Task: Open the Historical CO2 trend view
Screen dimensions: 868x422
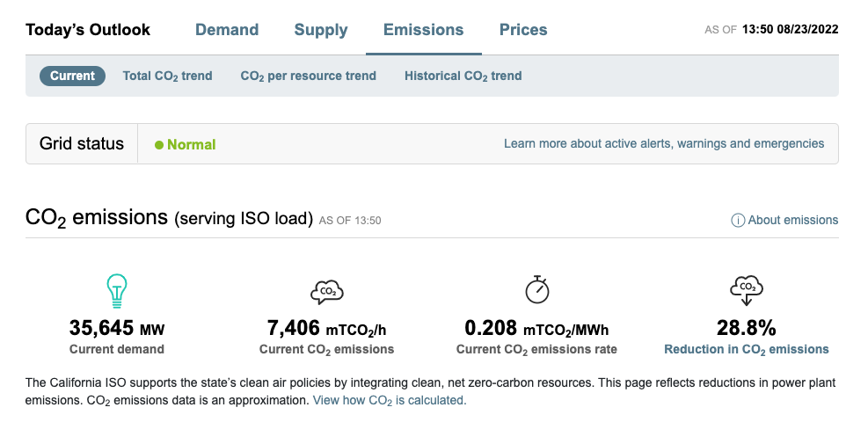Action: coord(463,76)
